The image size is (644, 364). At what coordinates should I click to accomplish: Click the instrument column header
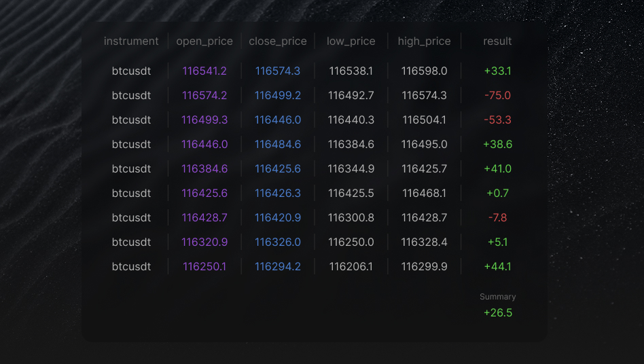[131, 41]
